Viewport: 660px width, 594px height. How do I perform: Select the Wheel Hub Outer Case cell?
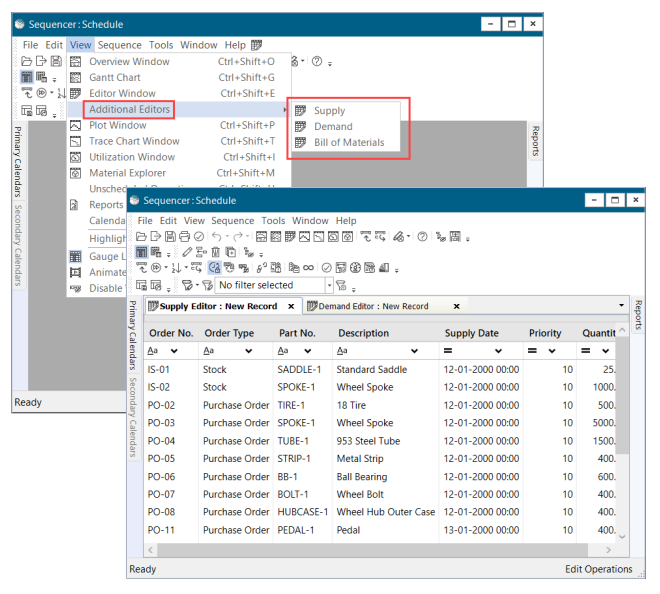pos(386,512)
